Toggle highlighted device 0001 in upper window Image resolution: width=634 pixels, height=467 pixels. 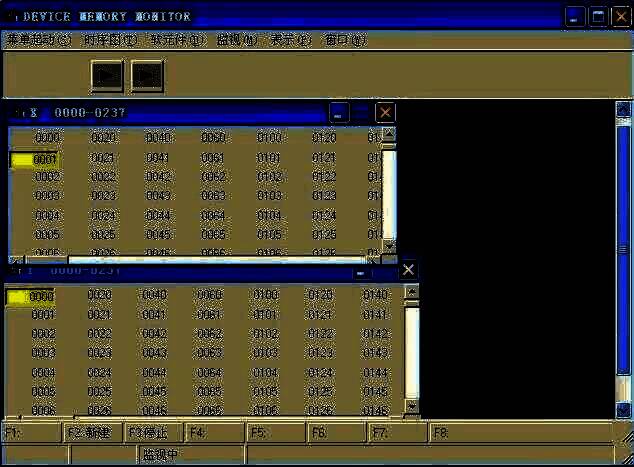point(35,159)
